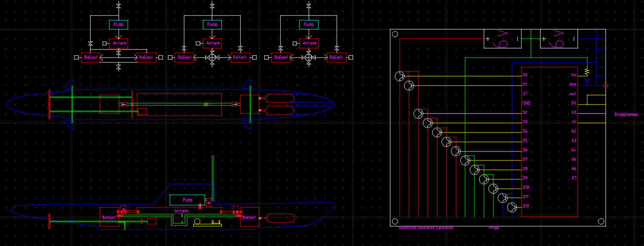Select the transistor connected to pin D12

point(512,207)
